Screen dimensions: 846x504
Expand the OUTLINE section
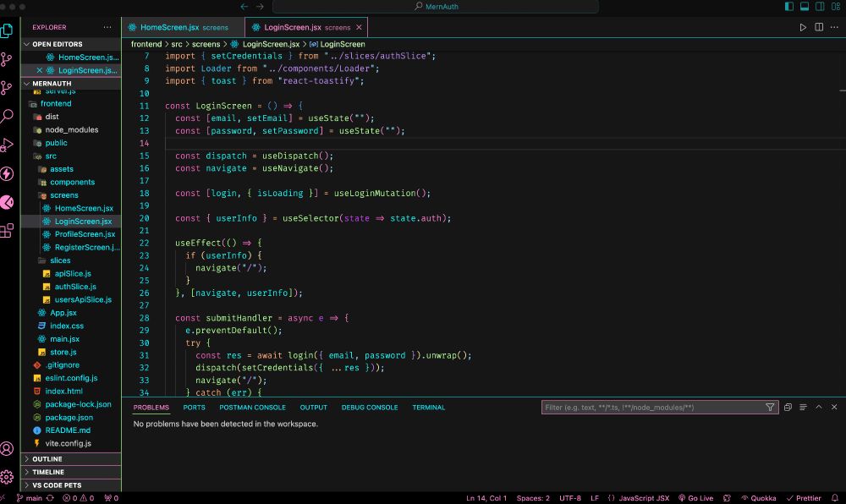[x=71, y=459]
